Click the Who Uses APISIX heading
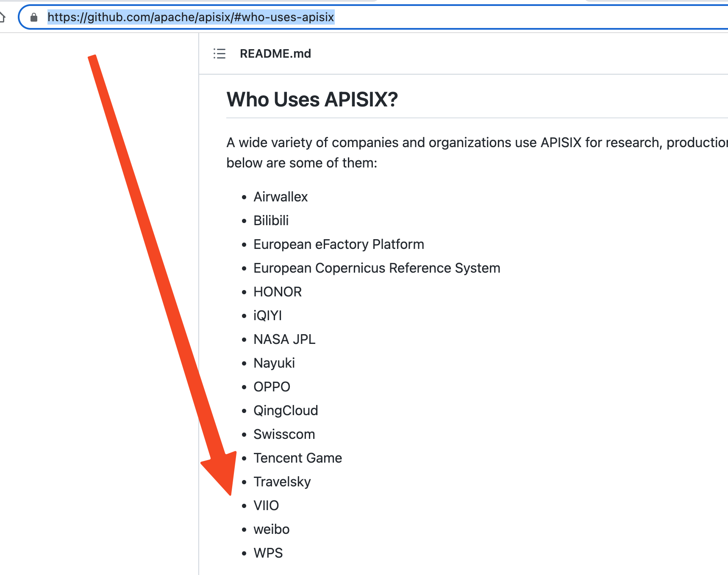The width and height of the screenshot is (728, 575). pyautogui.click(x=312, y=99)
